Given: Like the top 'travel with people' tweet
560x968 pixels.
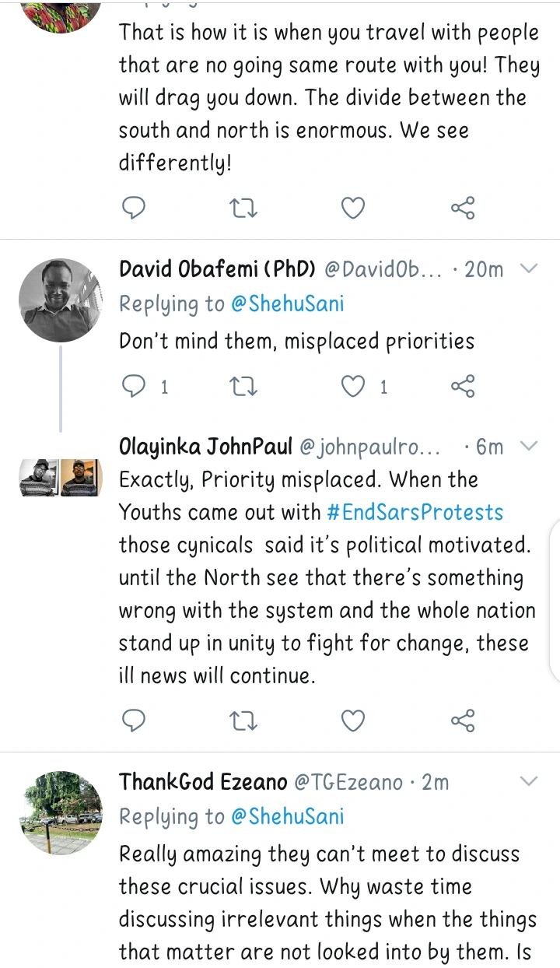Looking at the screenshot, I should point(354,208).
